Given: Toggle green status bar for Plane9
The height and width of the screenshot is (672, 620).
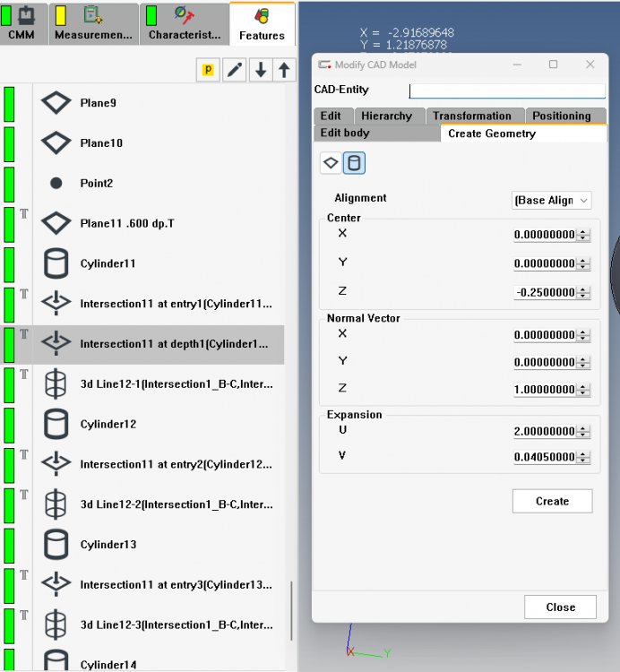Looking at the screenshot, I should 9,104.
